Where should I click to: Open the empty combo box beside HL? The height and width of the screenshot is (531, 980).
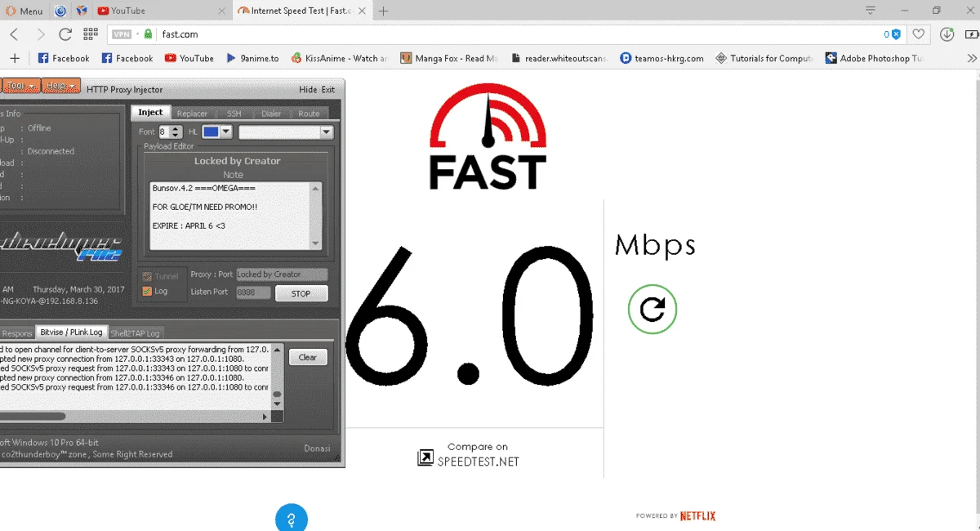[x=286, y=132]
